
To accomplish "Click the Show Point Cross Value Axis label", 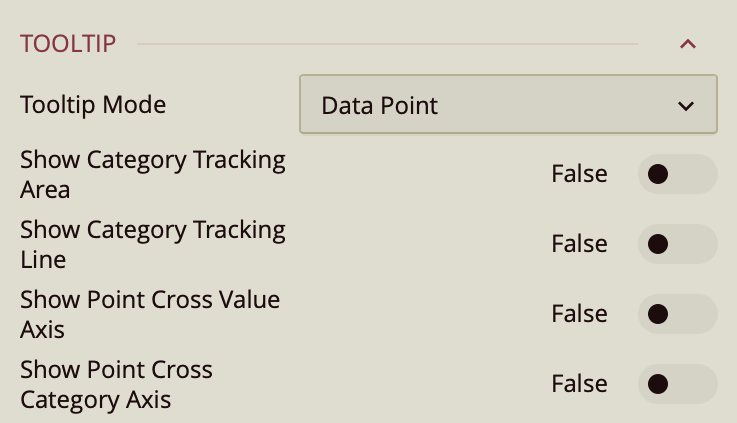I will pos(150,314).
